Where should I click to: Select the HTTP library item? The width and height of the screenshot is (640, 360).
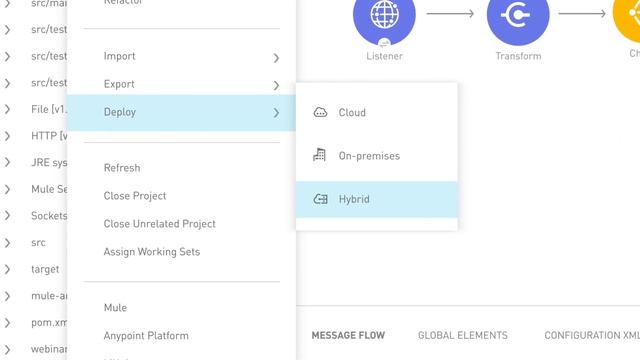tap(49, 136)
